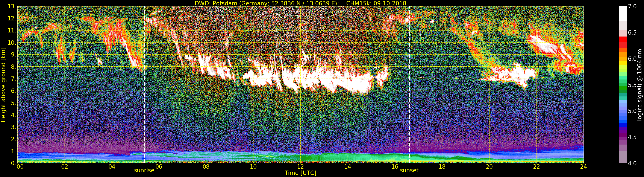Click the height axis tick '5.'
The height and width of the screenshot is (177, 644).
coord(14,103)
